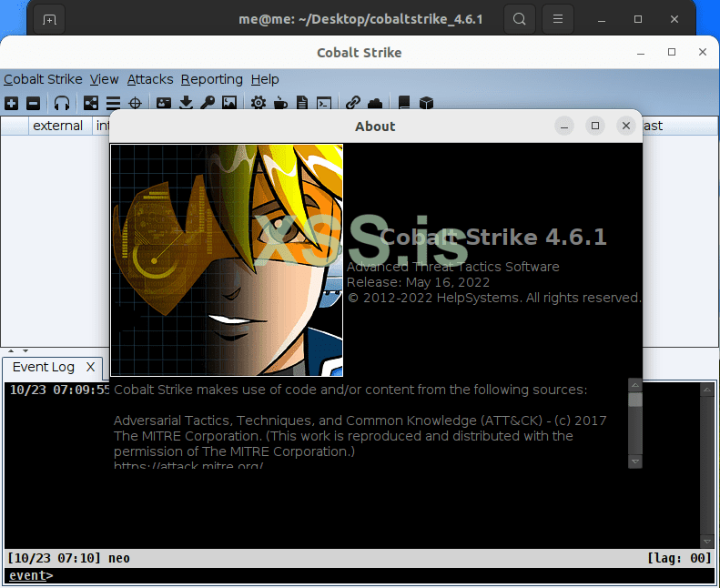Click the About cube icon in toolbar

[x=426, y=103]
